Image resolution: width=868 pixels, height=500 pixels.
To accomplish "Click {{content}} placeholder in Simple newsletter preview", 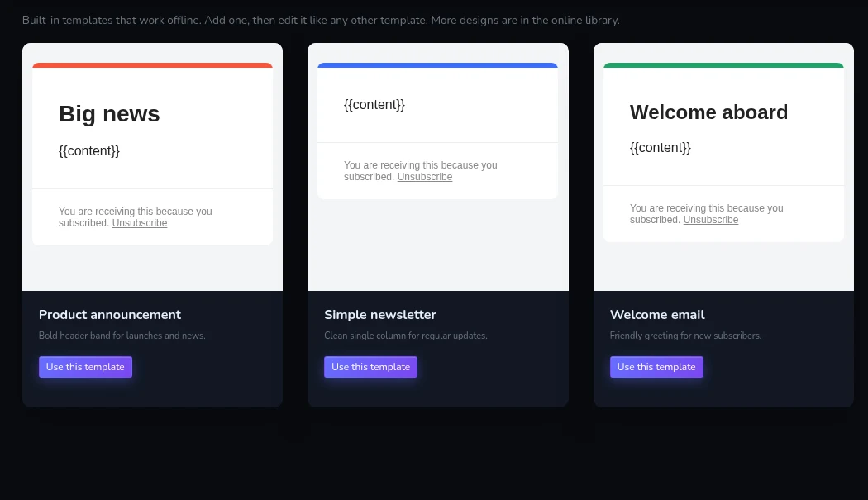I will (x=374, y=105).
